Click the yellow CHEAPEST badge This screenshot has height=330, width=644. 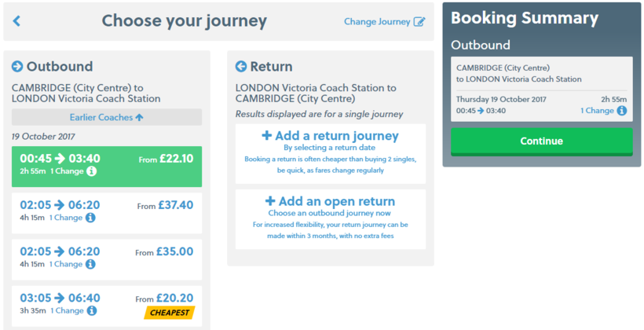click(169, 313)
